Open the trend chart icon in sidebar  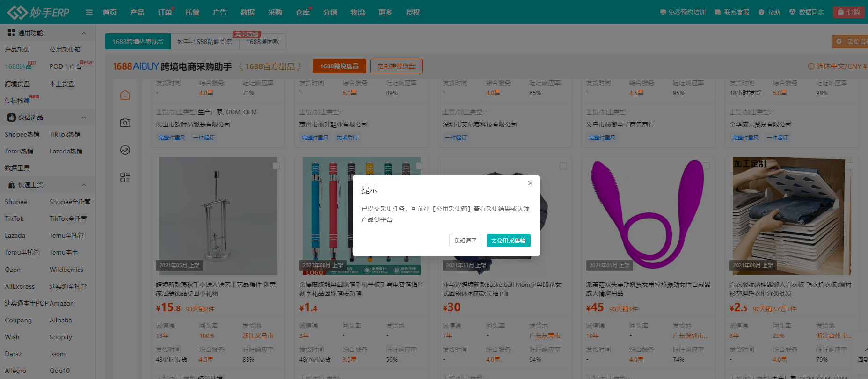click(125, 150)
